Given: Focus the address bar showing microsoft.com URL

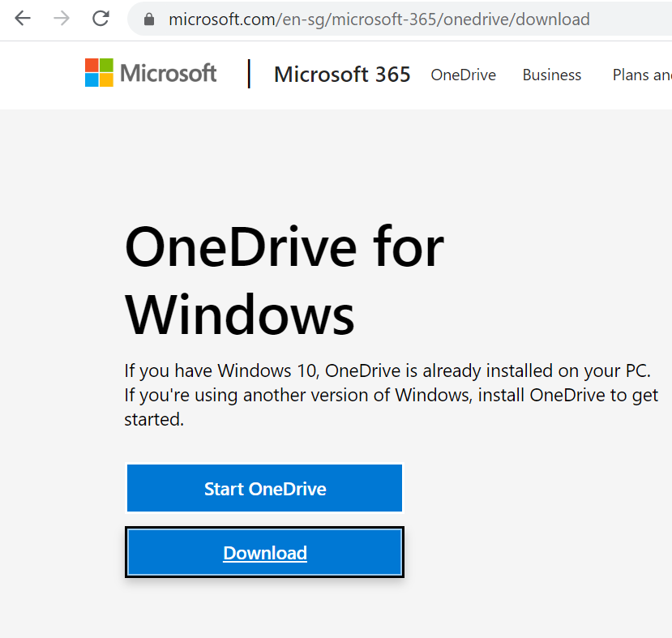Looking at the screenshot, I should [399, 19].
